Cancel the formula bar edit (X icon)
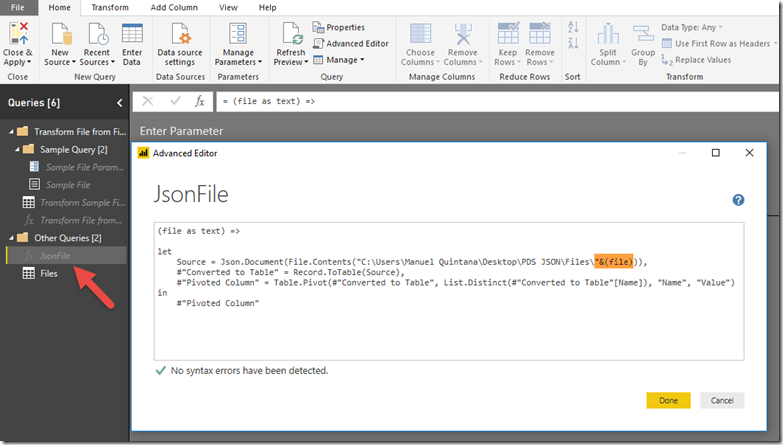This screenshot has height=445, width=783. (148, 101)
